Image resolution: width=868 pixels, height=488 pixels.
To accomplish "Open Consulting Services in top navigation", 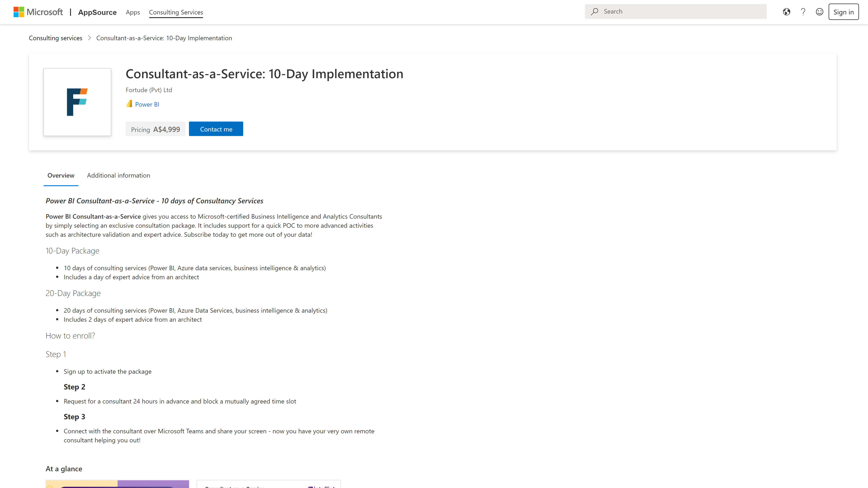I will tap(176, 12).
